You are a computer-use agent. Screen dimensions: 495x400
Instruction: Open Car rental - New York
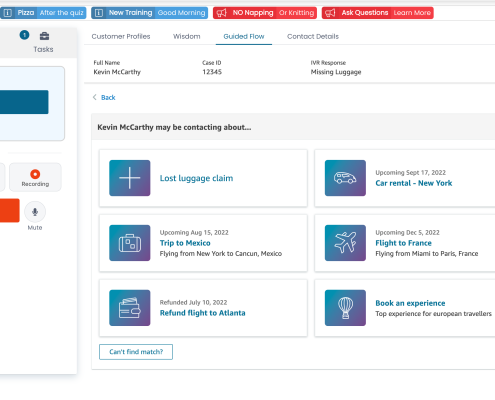click(x=414, y=183)
